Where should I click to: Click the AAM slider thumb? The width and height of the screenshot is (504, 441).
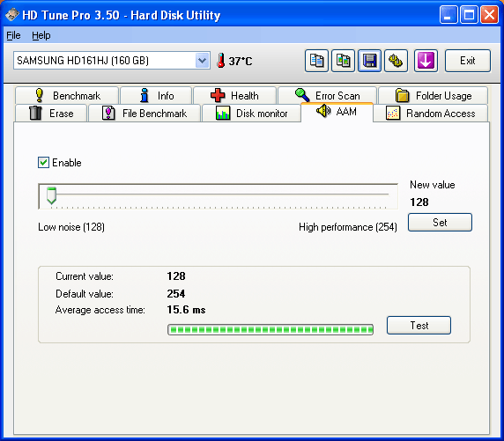tap(51, 195)
